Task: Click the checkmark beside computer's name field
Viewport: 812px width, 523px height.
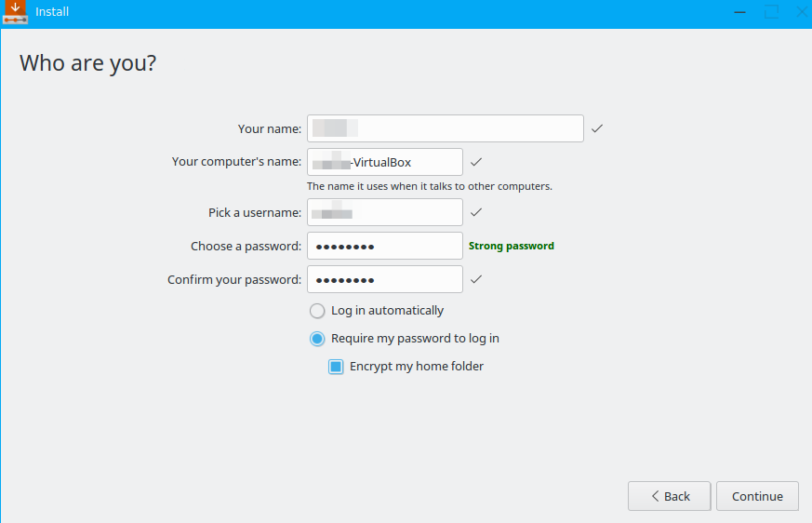Action: tap(476, 162)
